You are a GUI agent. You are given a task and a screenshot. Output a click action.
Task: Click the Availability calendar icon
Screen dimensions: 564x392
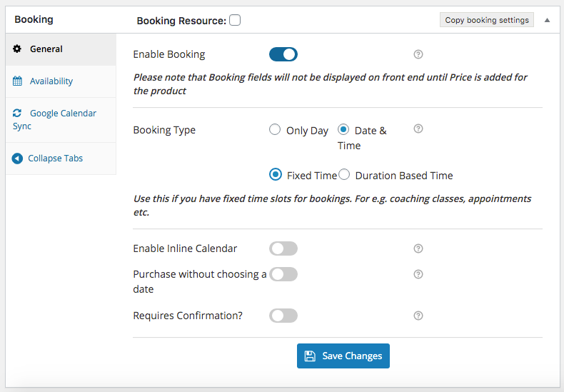[17, 81]
